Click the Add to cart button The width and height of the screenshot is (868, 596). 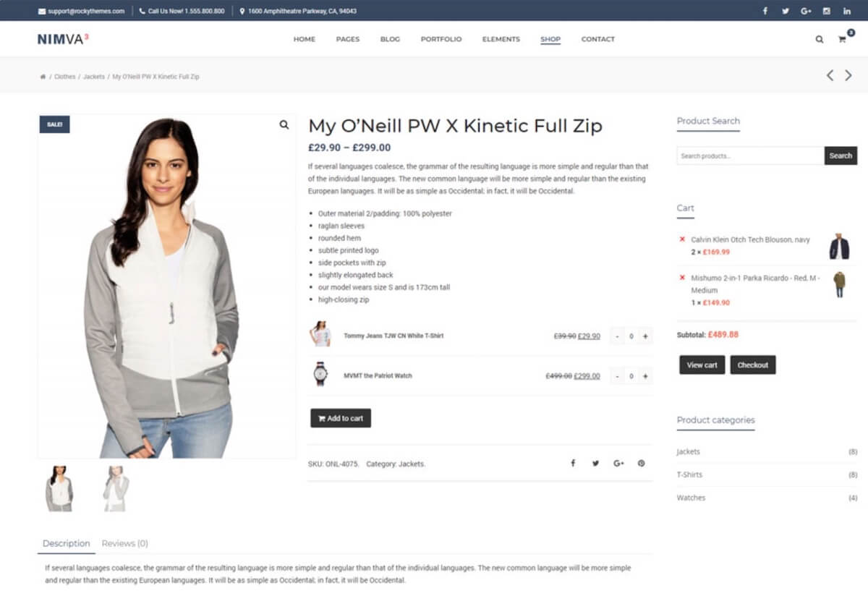[341, 418]
